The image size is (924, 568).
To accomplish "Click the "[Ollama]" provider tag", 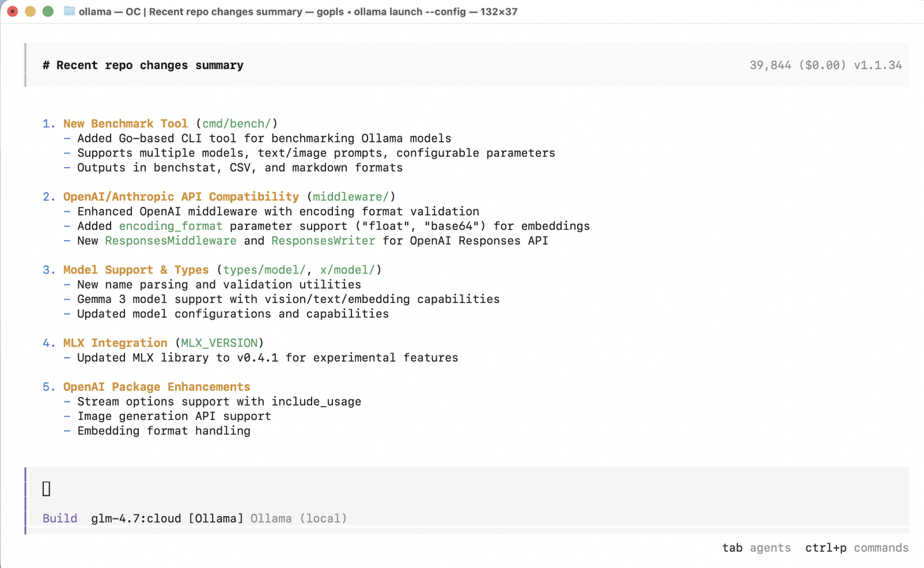I will click(216, 518).
